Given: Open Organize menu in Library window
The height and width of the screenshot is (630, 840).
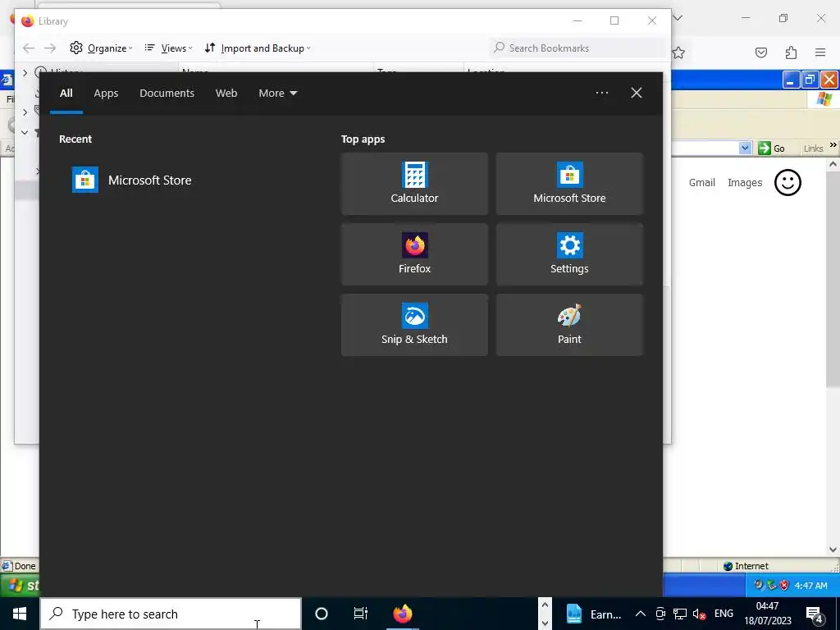Looking at the screenshot, I should tap(101, 48).
